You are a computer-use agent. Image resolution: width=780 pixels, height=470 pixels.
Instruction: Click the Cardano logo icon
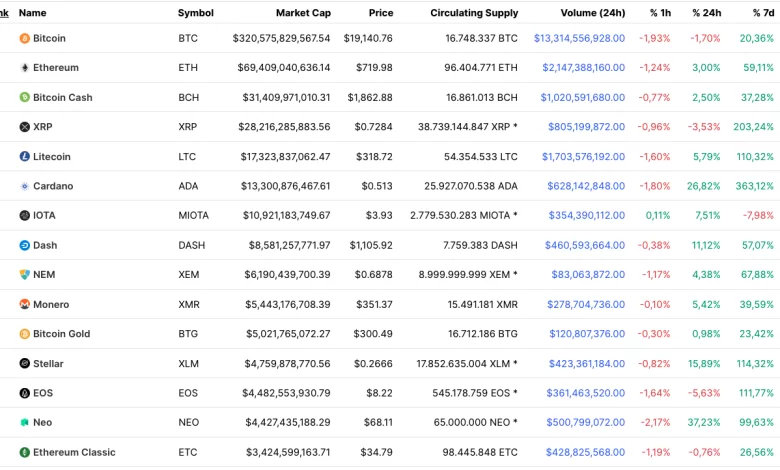pyautogui.click(x=25, y=186)
